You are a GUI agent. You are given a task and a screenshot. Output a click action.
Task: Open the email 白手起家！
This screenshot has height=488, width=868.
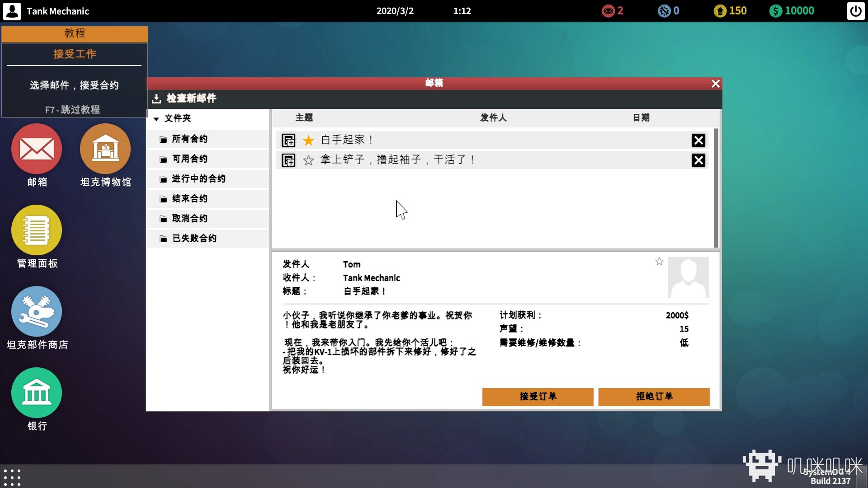(x=492, y=140)
